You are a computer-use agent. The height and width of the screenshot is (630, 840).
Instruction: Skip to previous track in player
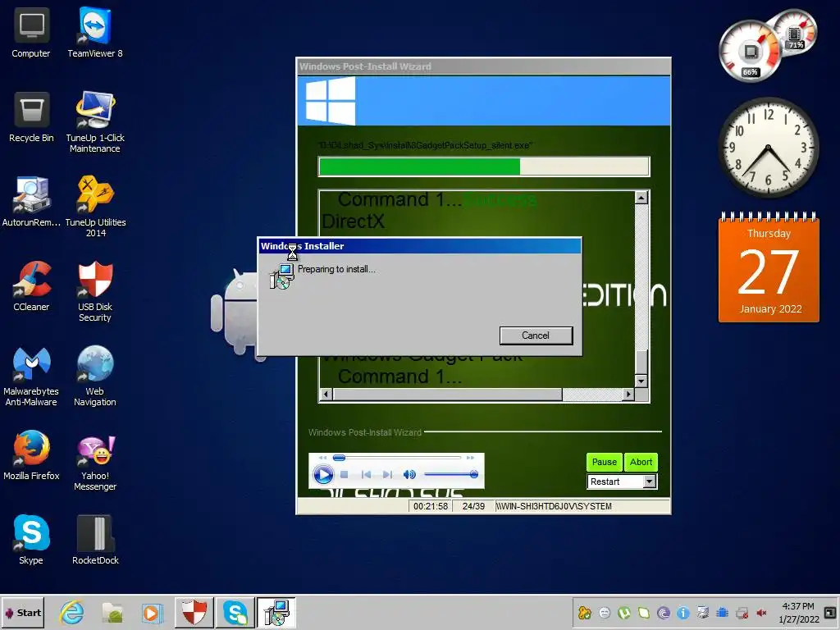(x=366, y=475)
